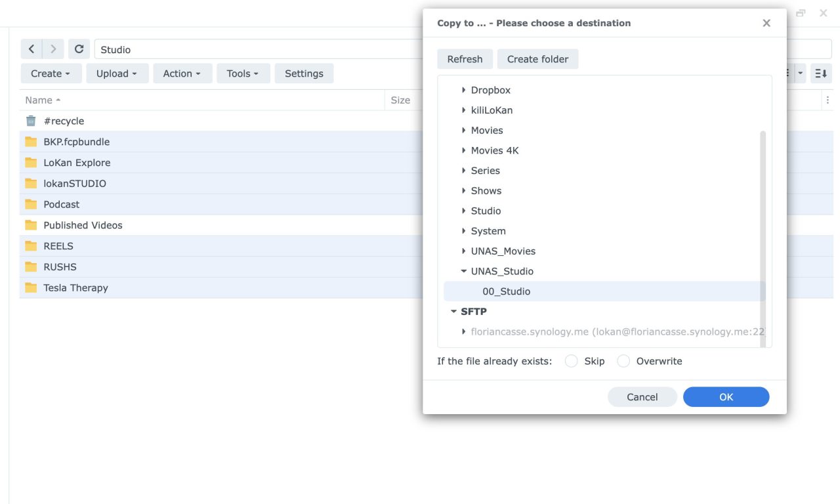840x504 pixels.
Task: Select the Published Videos folder row
Action: 221,225
